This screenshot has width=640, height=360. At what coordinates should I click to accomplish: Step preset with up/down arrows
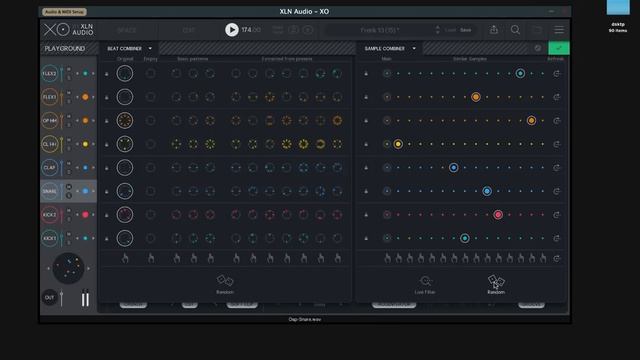(x=437, y=30)
